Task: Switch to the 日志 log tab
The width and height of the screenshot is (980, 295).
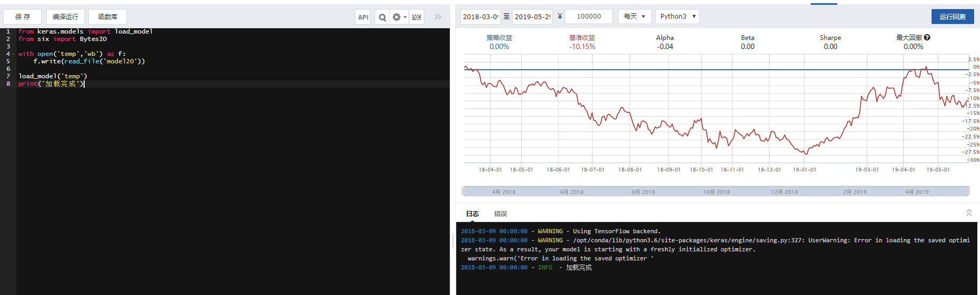Action: point(473,214)
